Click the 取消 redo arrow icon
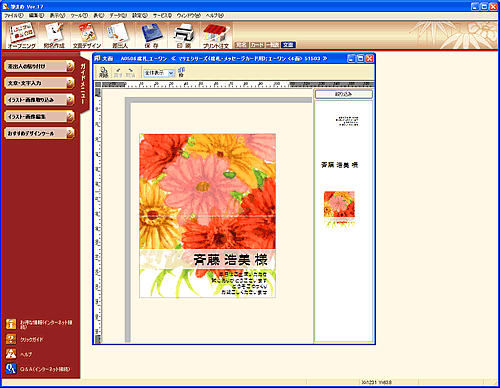Screen dimensions: 500x388 pos(130,72)
